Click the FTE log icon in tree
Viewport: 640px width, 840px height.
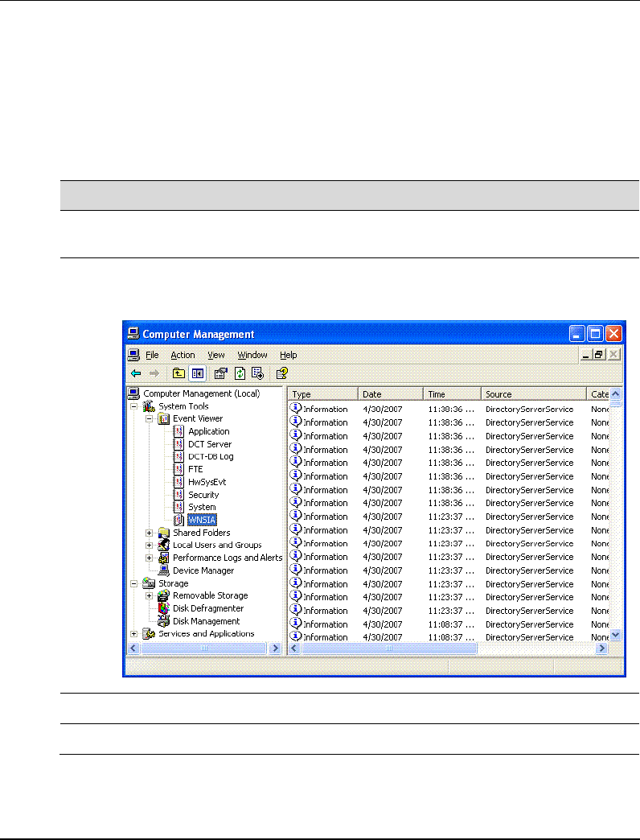(x=178, y=469)
